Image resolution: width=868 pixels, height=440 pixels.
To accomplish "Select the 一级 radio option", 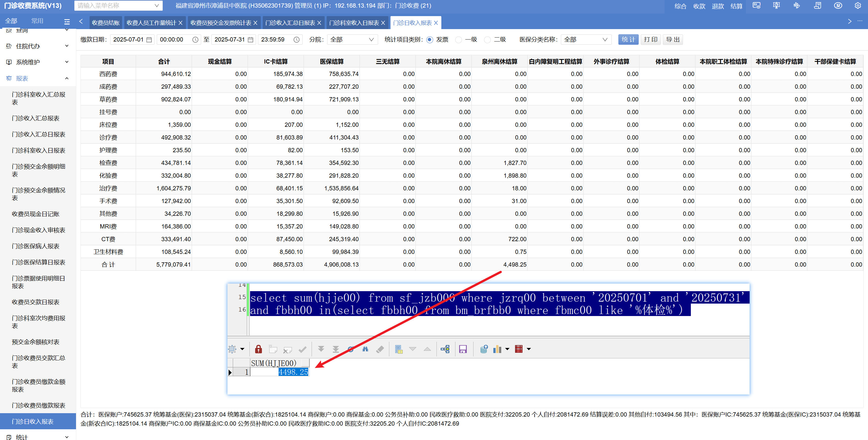I will pyautogui.click(x=458, y=40).
